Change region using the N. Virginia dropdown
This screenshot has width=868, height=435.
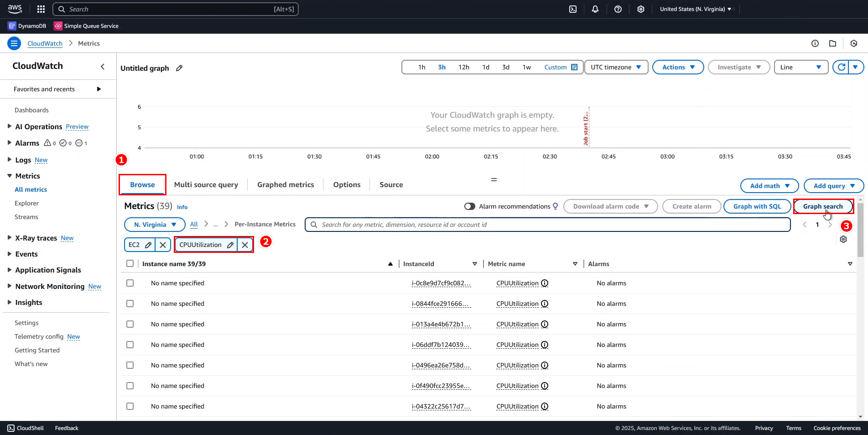[x=154, y=224]
